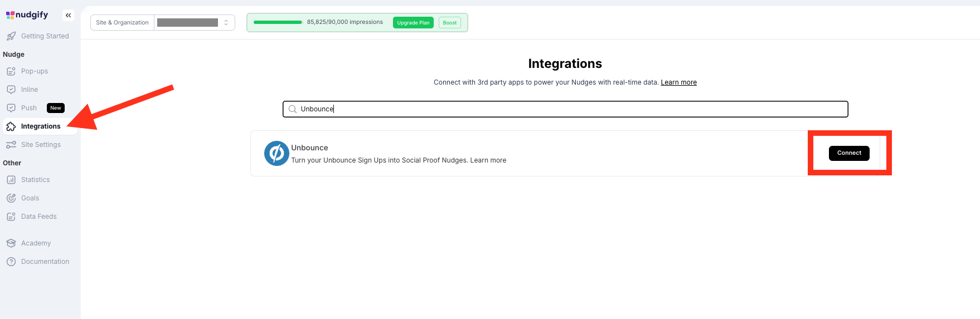
Task: Click the Site & Organization label
Action: tap(122, 22)
